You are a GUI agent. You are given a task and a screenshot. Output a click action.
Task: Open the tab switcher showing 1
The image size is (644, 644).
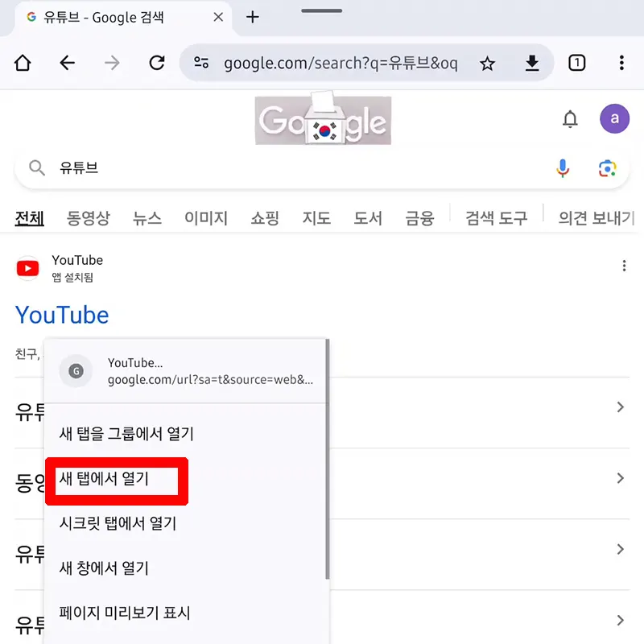pos(576,63)
